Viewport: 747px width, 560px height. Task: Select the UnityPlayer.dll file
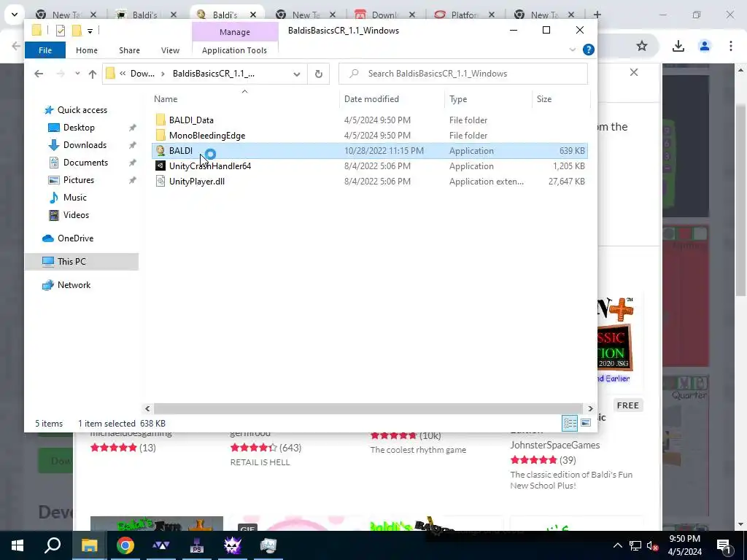pyautogui.click(x=196, y=181)
